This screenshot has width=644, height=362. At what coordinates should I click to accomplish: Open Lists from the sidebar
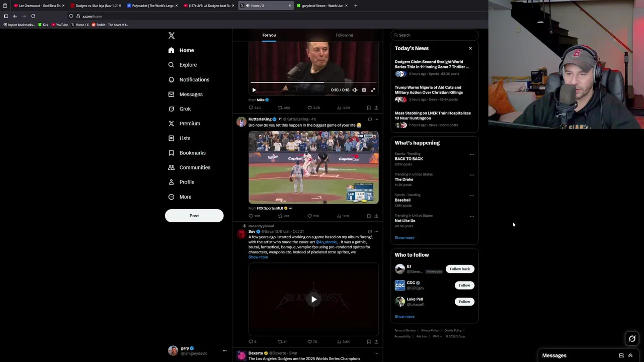click(x=179, y=138)
